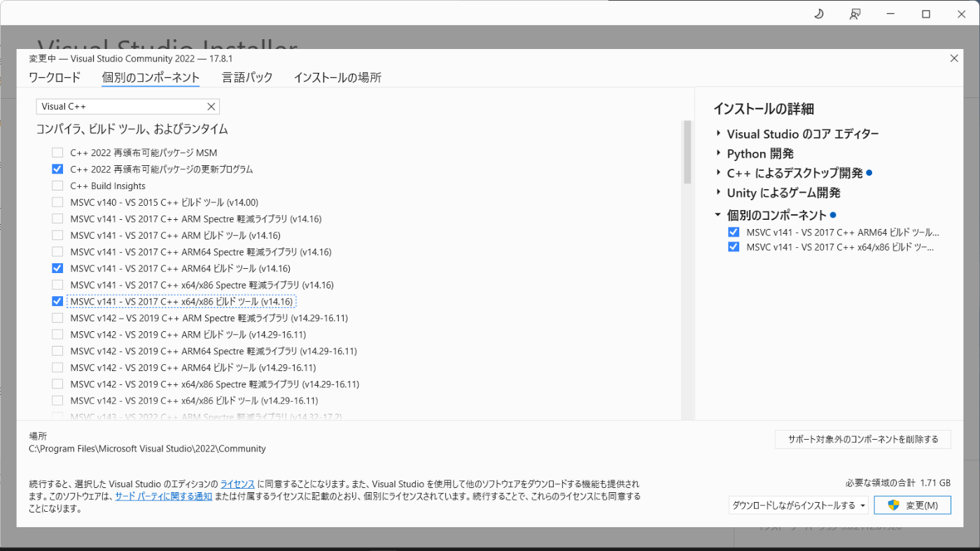Screen dimensions: 980x551
Task: Click 必要な領域の合計 1.71 GB text
Action: (x=898, y=483)
